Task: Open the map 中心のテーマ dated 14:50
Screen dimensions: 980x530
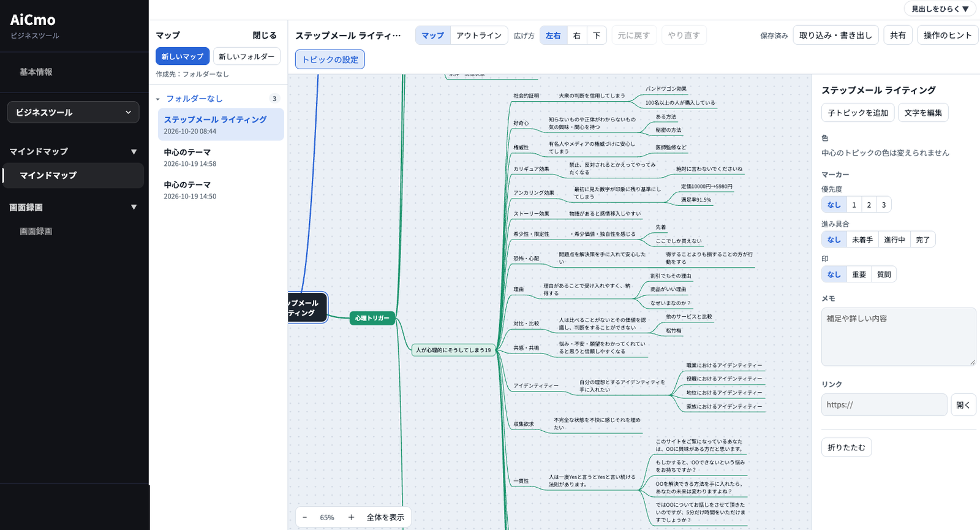Action: click(221, 190)
